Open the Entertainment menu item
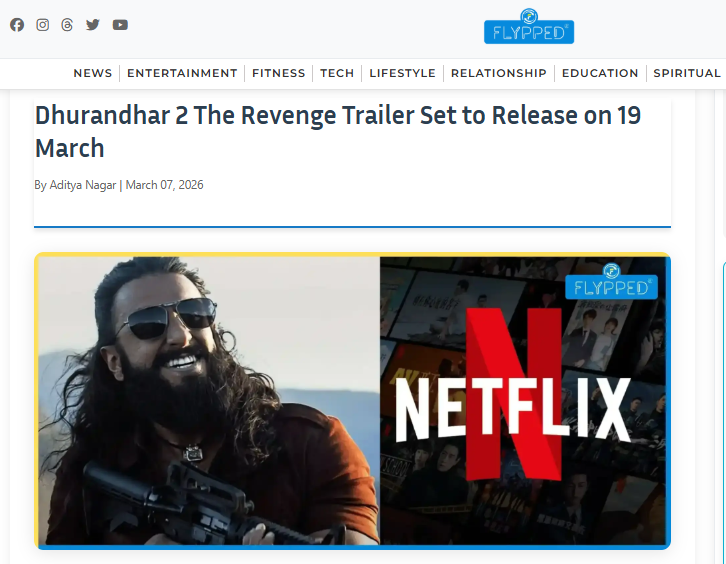Screen dimensions: 726x564 (x=182, y=73)
